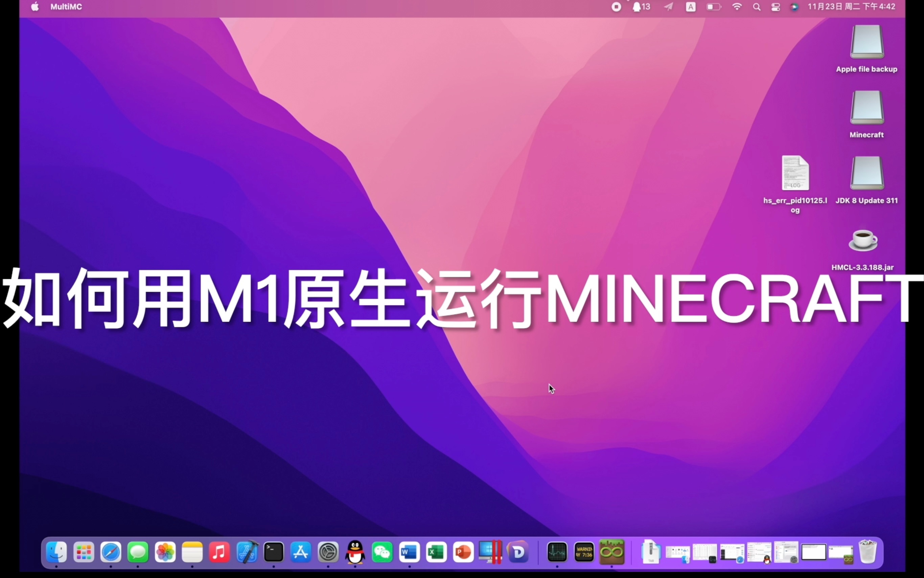924x578 pixels.
Task: Open the hs_err_pid10125.log error log
Action: point(795,174)
